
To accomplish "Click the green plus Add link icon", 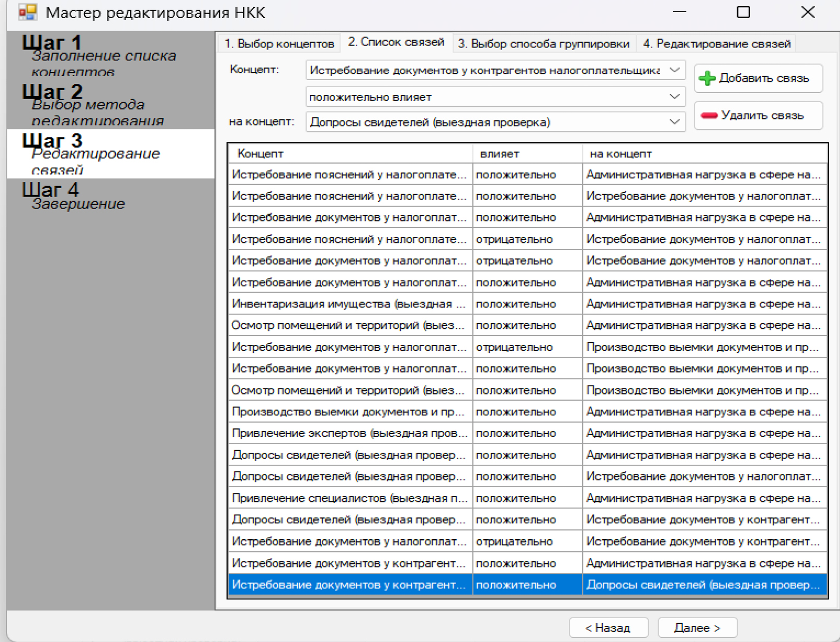I will (707, 78).
